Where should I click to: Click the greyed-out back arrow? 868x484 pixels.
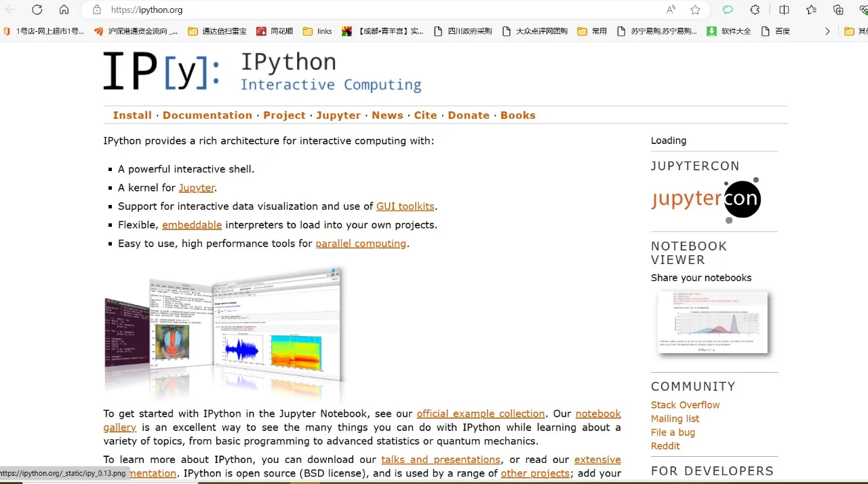point(11,10)
